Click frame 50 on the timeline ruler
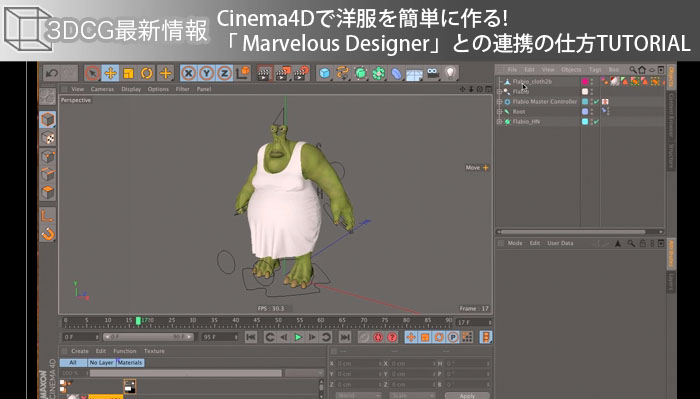The width and height of the screenshot is (700, 399). coord(278,320)
